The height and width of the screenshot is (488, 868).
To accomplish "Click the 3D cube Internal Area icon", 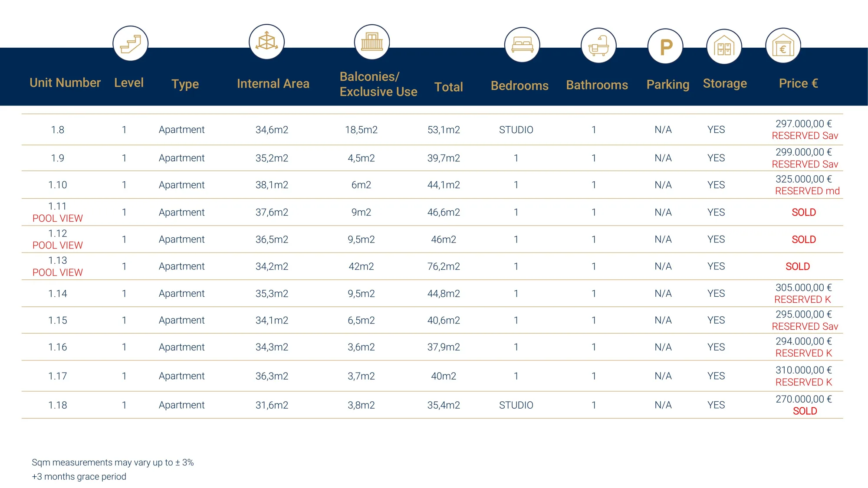I will (x=266, y=42).
